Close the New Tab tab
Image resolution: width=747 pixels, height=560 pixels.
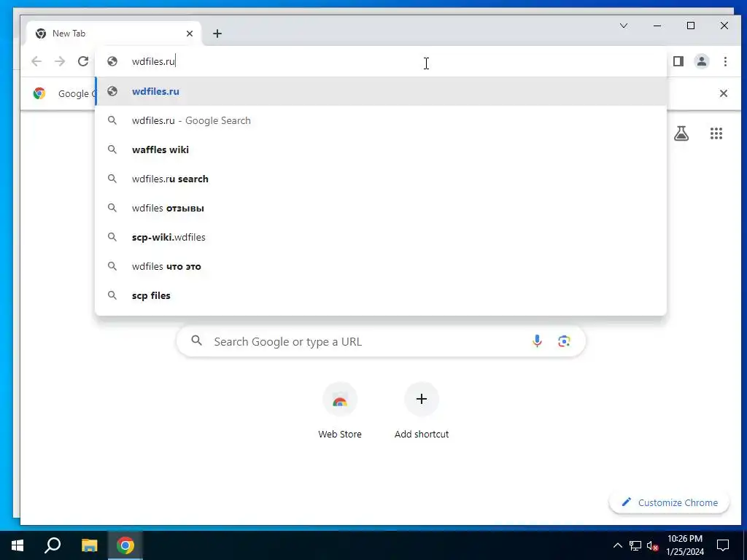click(190, 34)
